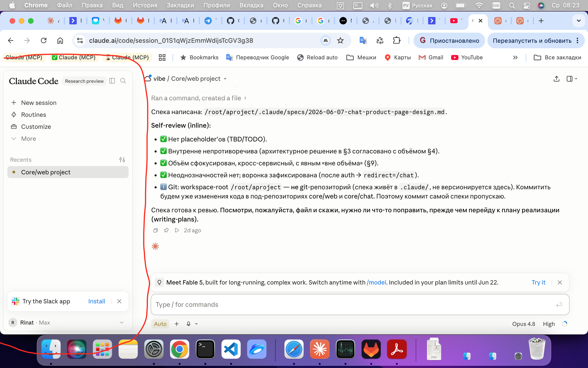Bookmark this page with the star
Image resolution: width=588 pixels, height=368 pixels.
tap(340, 40)
